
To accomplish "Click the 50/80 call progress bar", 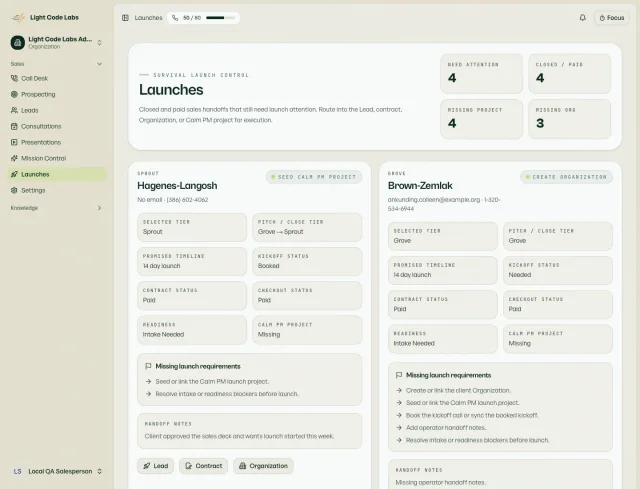I will 220,18.
